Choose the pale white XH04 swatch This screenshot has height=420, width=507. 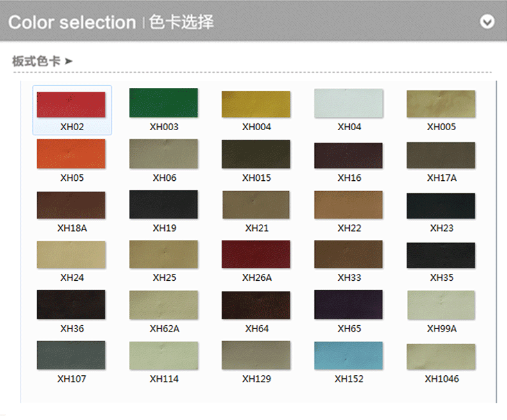[x=348, y=103]
